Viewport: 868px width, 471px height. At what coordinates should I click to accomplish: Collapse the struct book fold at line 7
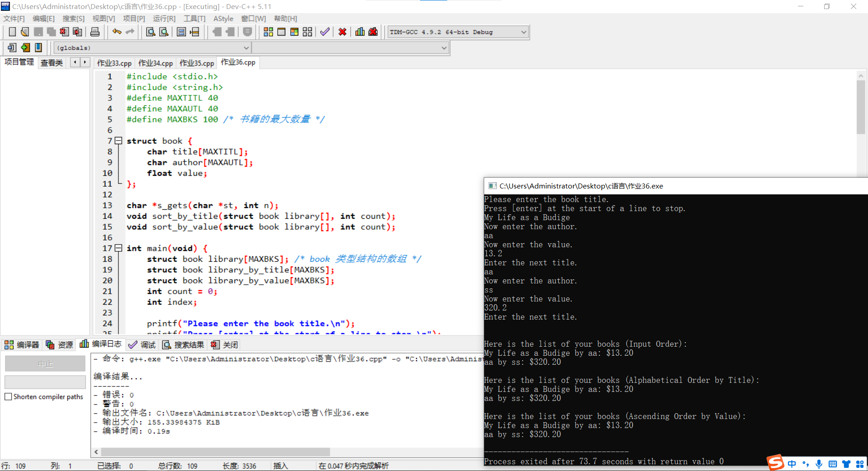[118, 141]
